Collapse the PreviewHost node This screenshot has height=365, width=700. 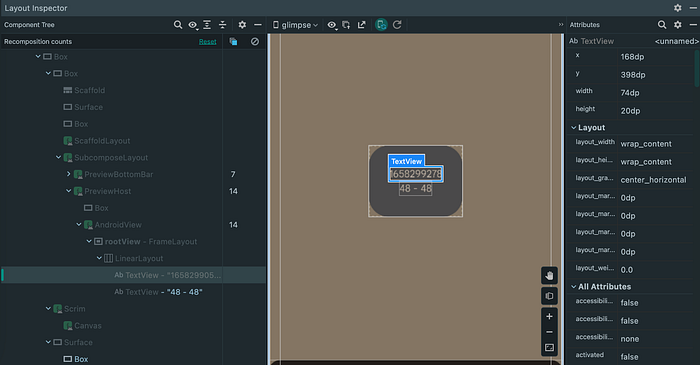69,191
